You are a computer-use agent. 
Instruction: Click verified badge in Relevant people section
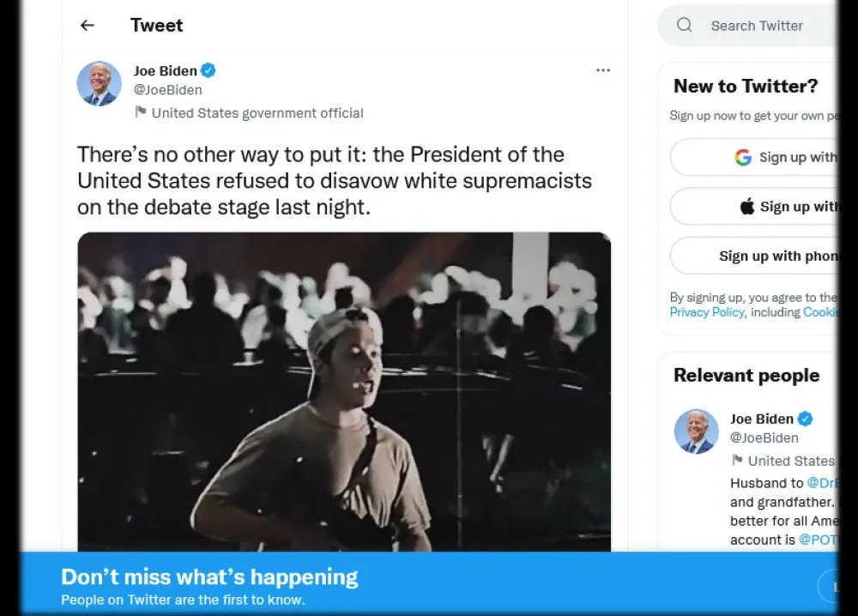click(805, 419)
